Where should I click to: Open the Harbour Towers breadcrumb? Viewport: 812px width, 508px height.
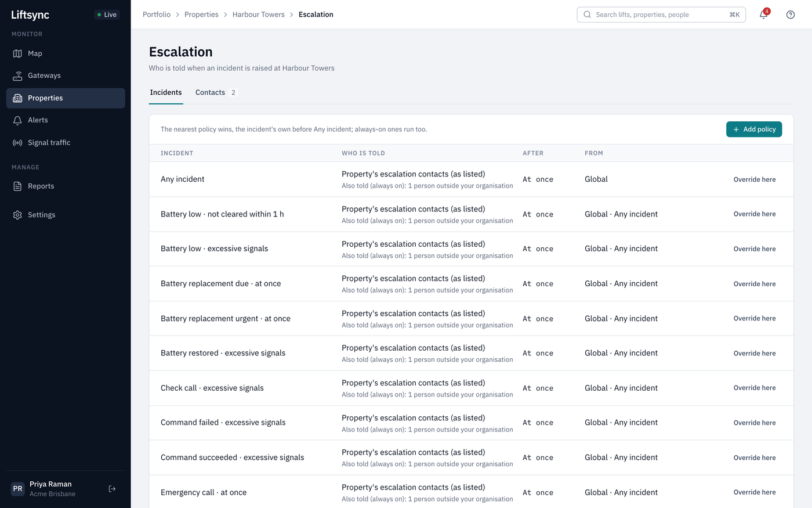(x=259, y=15)
